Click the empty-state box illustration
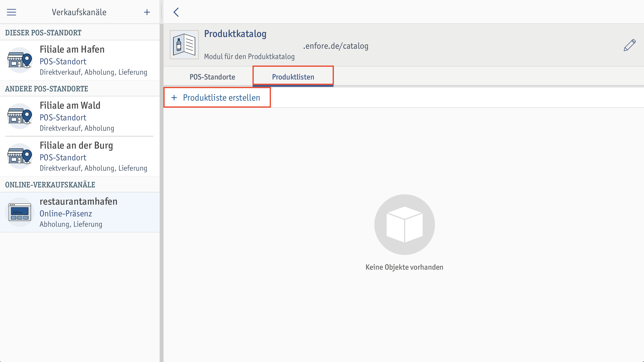Viewport: 644px width, 362px height. [x=404, y=224]
